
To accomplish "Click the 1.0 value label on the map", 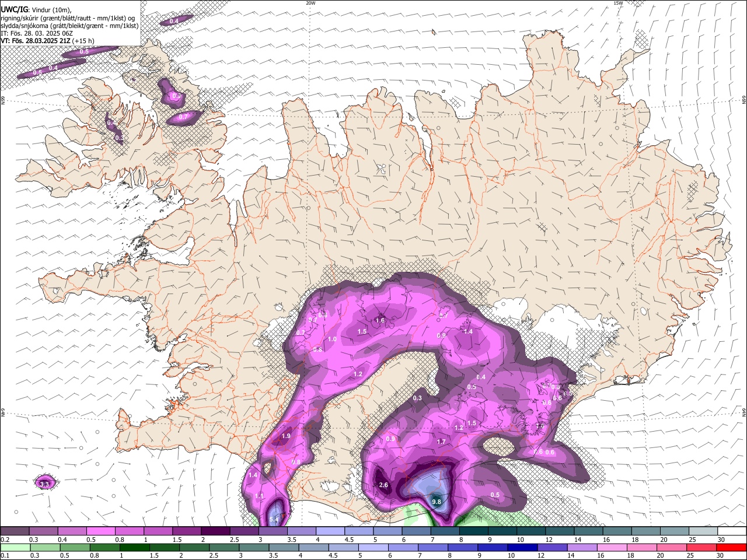I will coord(333,339).
